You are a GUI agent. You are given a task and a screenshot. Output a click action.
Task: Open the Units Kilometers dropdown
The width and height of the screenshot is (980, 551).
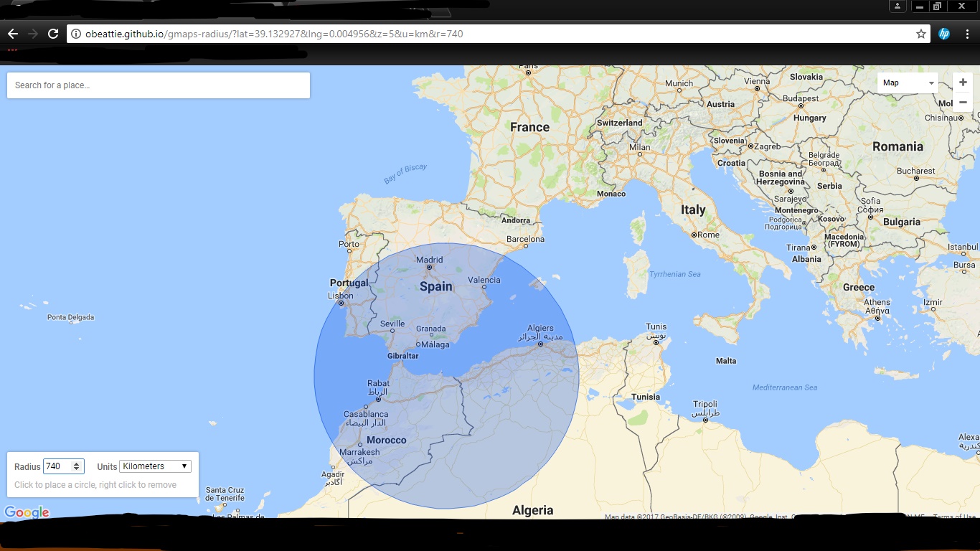click(x=155, y=466)
